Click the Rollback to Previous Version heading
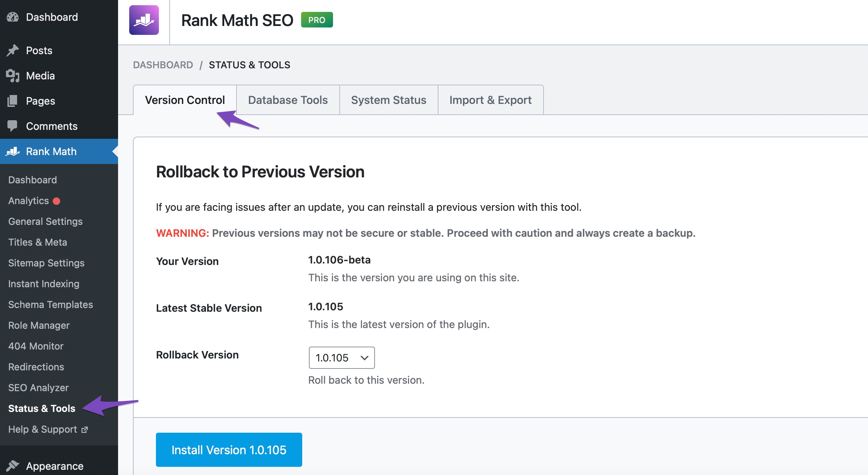868x475 pixels. (260, 172)
